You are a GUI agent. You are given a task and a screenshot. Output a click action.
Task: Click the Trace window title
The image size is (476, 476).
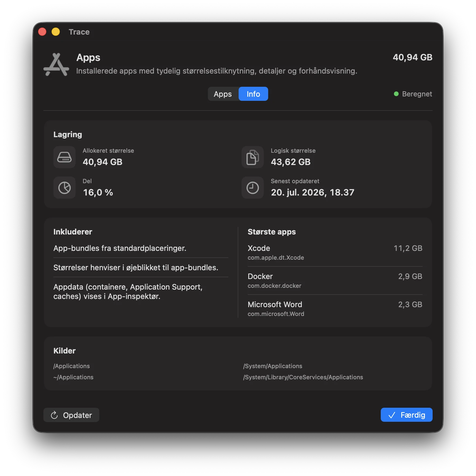[x=79, y=32]
